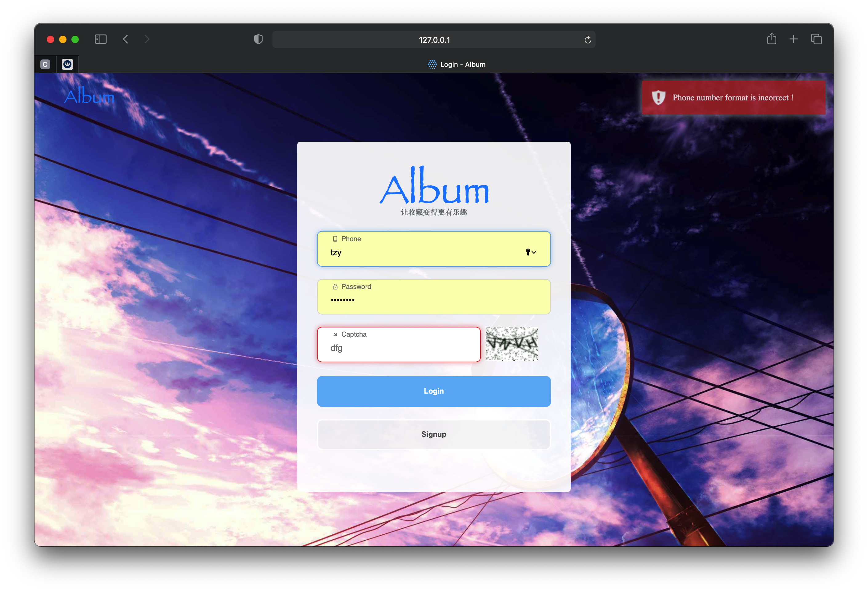Click the 127.0.0.1 address bar
The image size is (868, 592).
434,40
